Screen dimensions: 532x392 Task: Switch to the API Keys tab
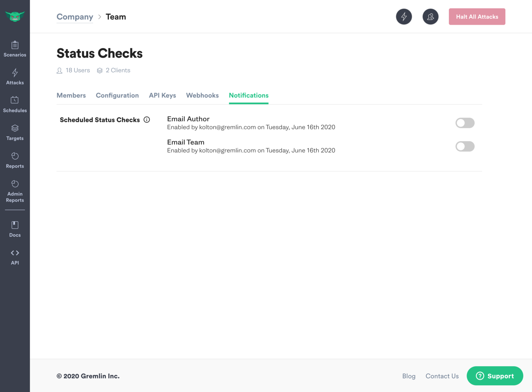pos(163,95)
